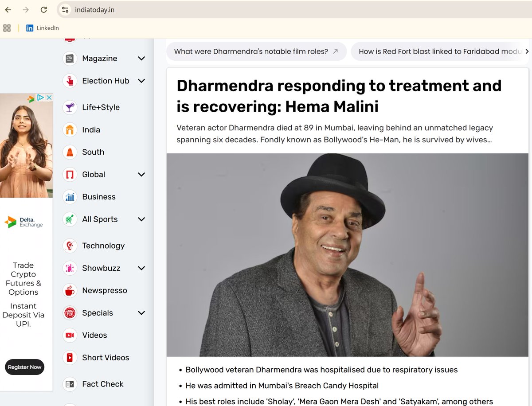
Task: Open the LinkedIn bookmark
Action: click(x=42, y=28)
